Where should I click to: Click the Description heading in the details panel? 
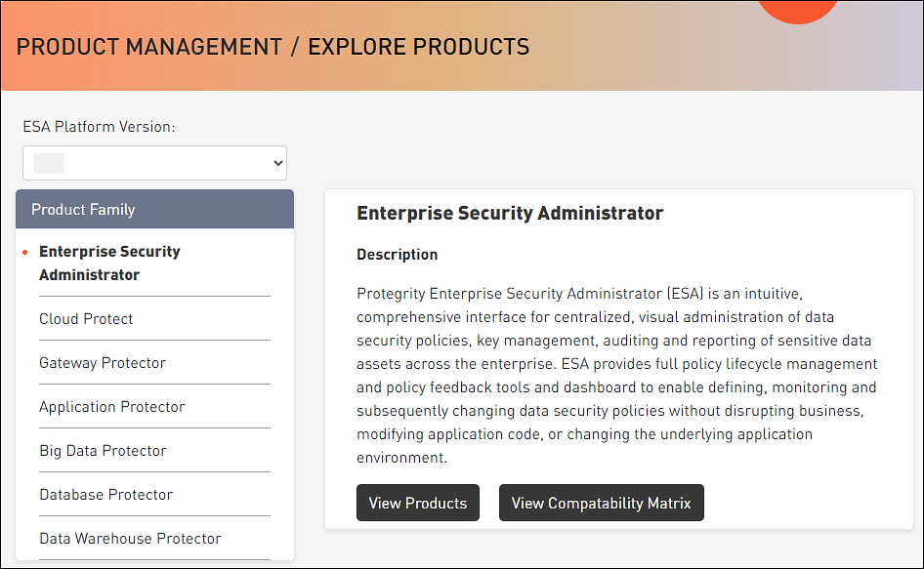(397, 254)
